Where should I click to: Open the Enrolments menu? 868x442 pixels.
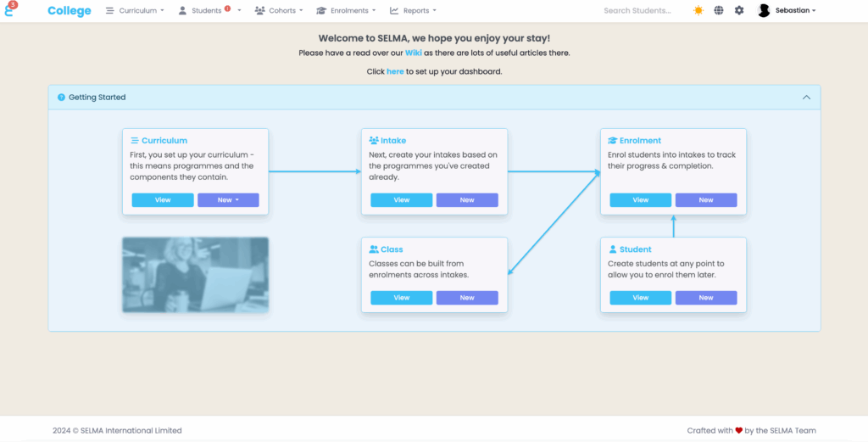(x=346, y=10)
